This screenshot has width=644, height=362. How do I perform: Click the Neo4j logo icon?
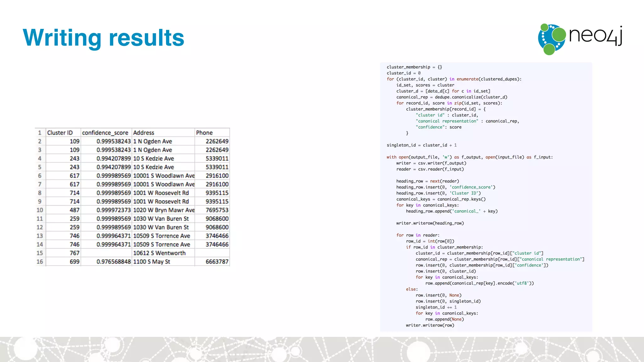tap(552, 39)
